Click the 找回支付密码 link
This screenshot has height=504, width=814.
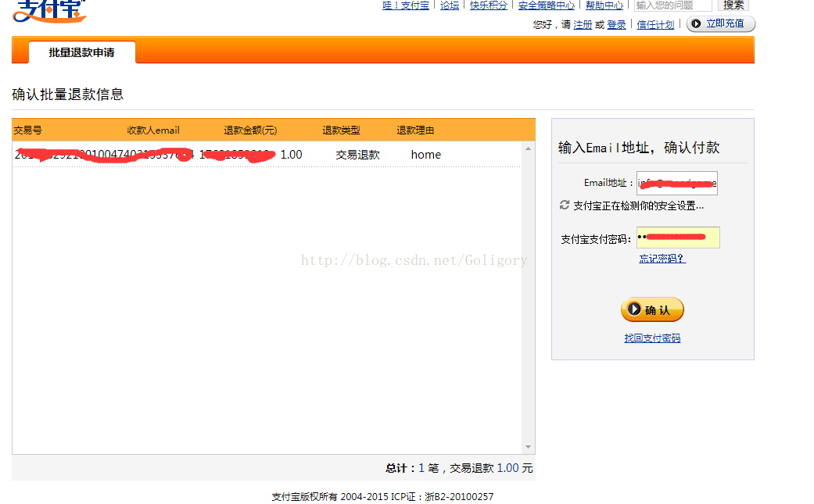coord(653,338)
